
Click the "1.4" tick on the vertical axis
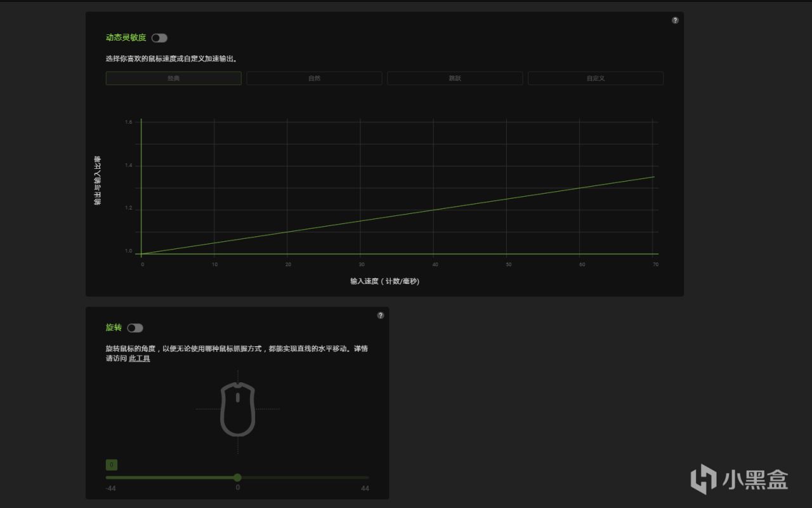tap(129, 166)
